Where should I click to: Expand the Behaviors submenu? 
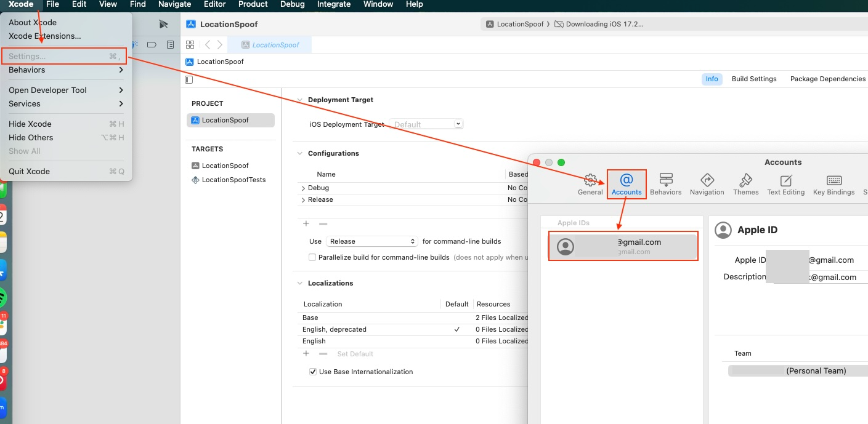tap(67, 70)
